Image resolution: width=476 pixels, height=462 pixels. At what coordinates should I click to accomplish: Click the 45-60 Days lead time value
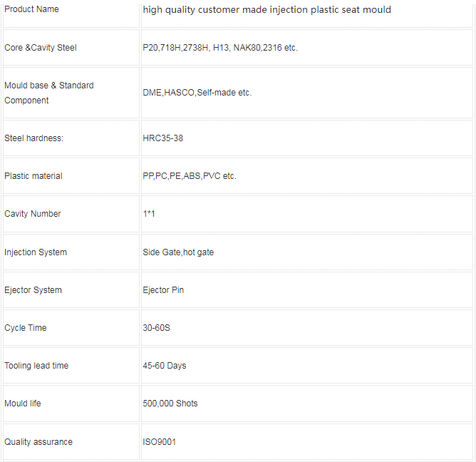pos(164,366)
